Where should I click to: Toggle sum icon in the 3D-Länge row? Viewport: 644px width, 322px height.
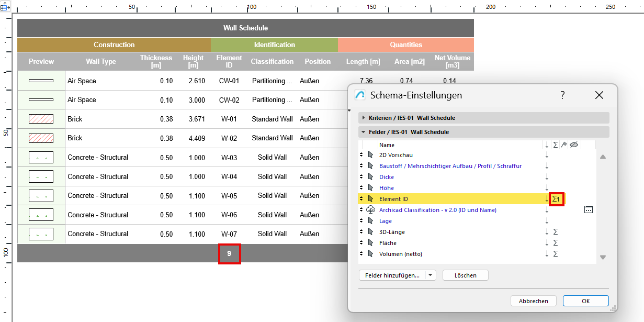click(556, 232)
